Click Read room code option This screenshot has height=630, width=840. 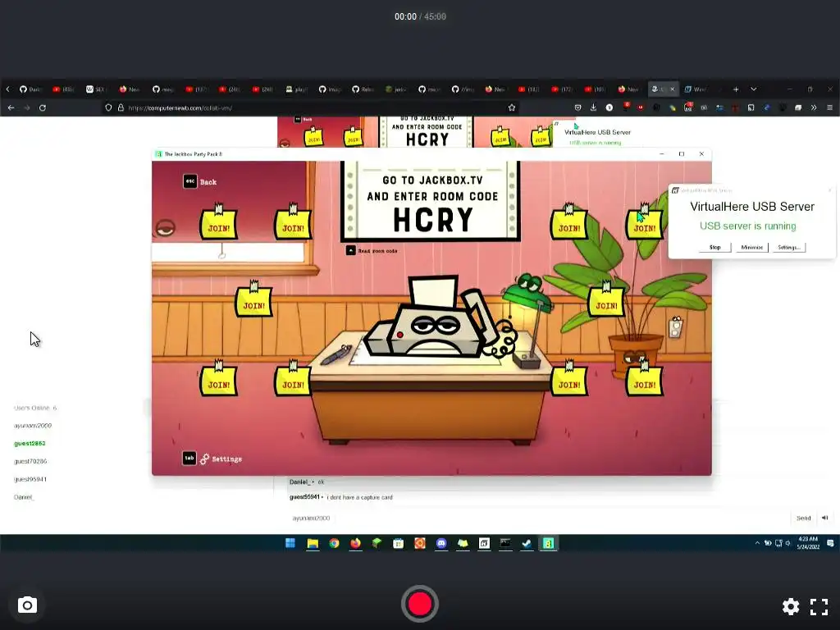pyautogui.click(x=372, y=251)
